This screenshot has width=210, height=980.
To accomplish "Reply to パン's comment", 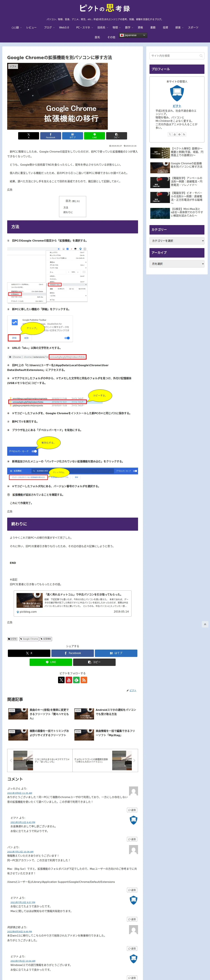I will pos(132,890).
